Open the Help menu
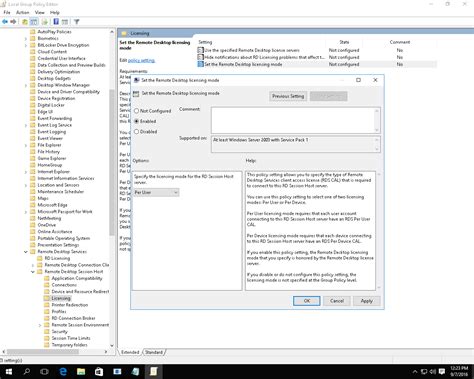Viewport: 474px width, 379px height. [55, 12]
